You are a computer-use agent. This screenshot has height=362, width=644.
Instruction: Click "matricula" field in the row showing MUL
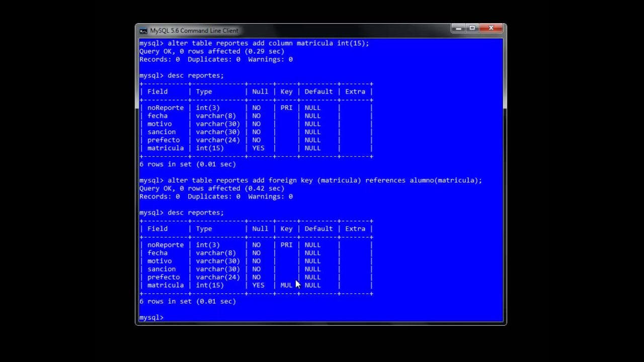tap(166, 285)
